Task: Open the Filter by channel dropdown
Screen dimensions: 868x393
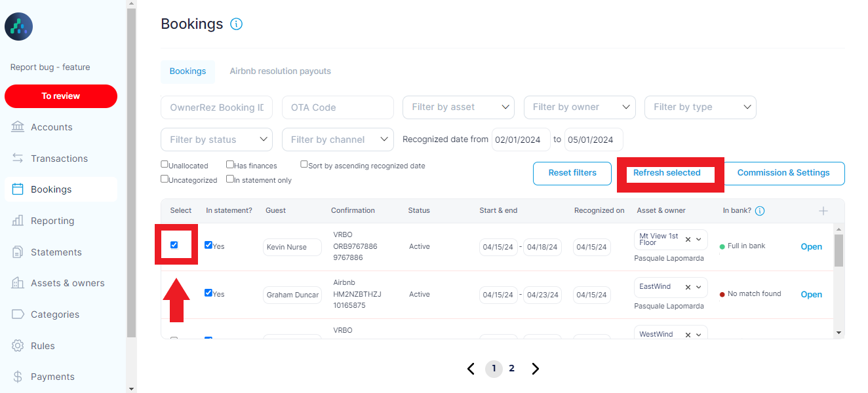Action: 338,140
